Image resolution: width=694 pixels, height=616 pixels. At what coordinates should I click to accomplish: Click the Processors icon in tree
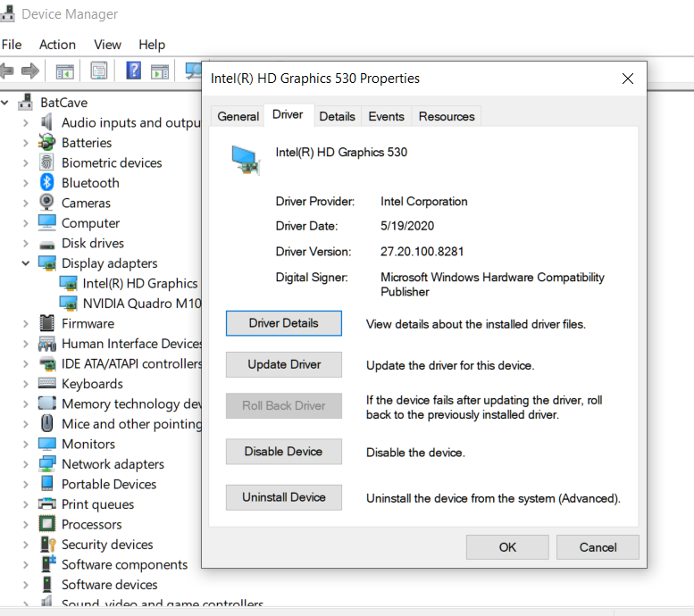pyautogui.click(x=47, y=524)
